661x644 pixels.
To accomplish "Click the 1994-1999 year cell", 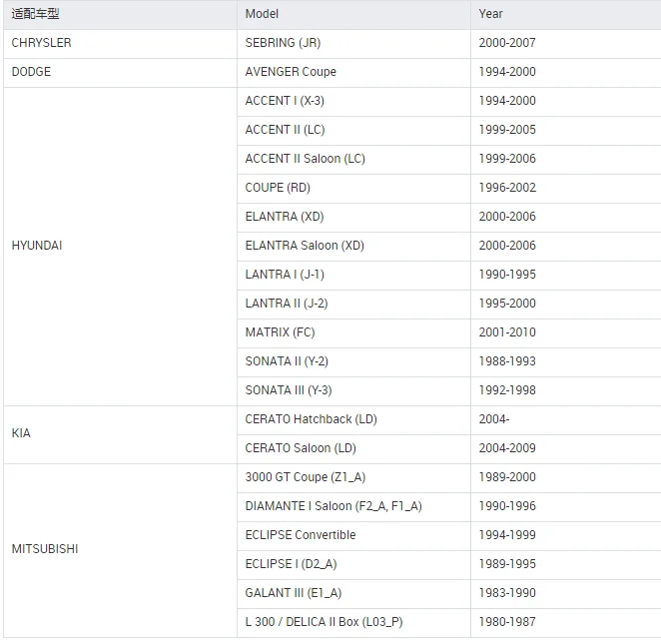I will (566, 536).
